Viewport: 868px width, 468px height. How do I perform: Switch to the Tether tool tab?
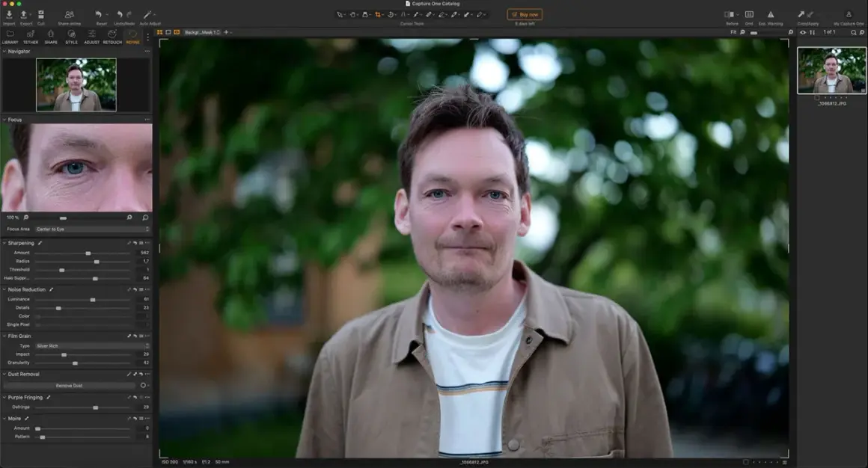coord(31,37)
